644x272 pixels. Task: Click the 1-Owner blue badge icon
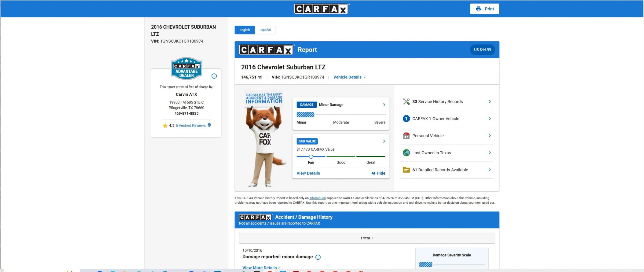click(x=406, y=118)
